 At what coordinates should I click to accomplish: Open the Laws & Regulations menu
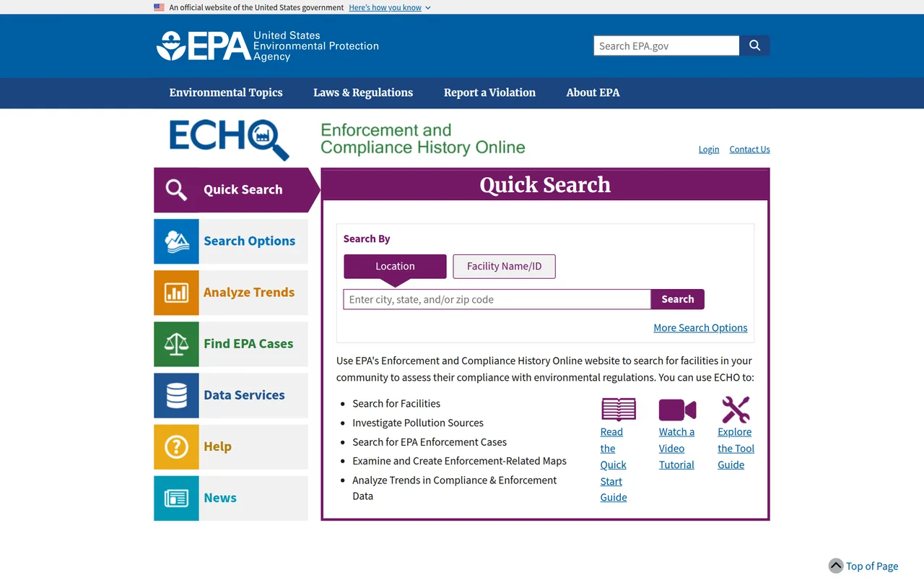coord(363,92)
